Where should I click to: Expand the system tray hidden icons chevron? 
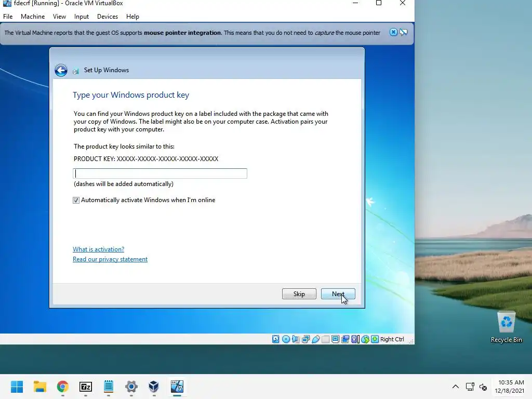[456, 387]
